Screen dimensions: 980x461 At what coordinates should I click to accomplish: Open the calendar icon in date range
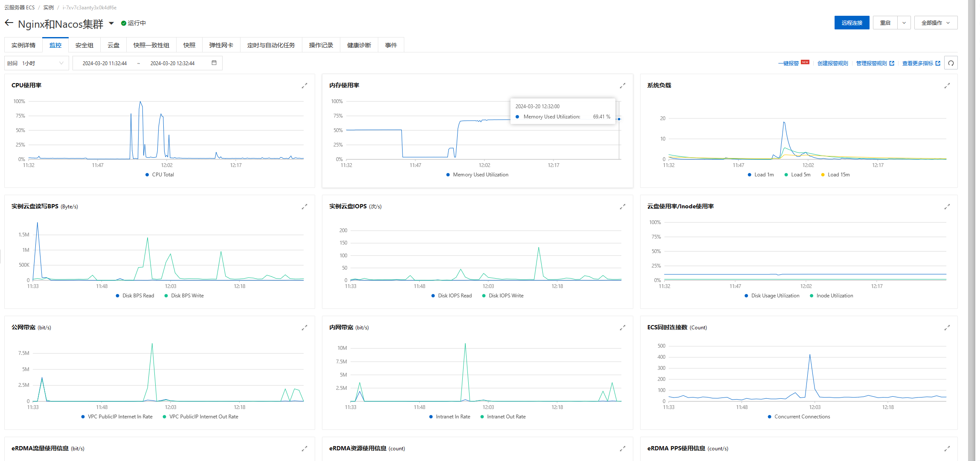(214, 63)
